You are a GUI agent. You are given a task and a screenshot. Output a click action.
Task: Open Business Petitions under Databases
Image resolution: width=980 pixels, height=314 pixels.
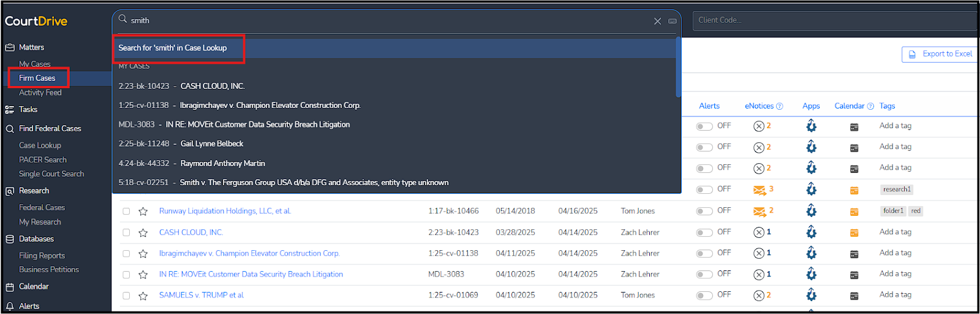coord(49,270)
